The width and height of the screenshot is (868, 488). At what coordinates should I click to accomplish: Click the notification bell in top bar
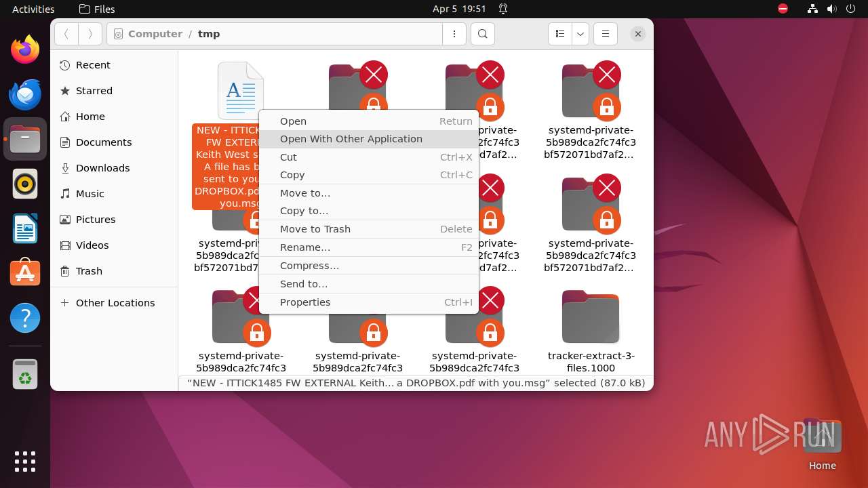[503, 9]
